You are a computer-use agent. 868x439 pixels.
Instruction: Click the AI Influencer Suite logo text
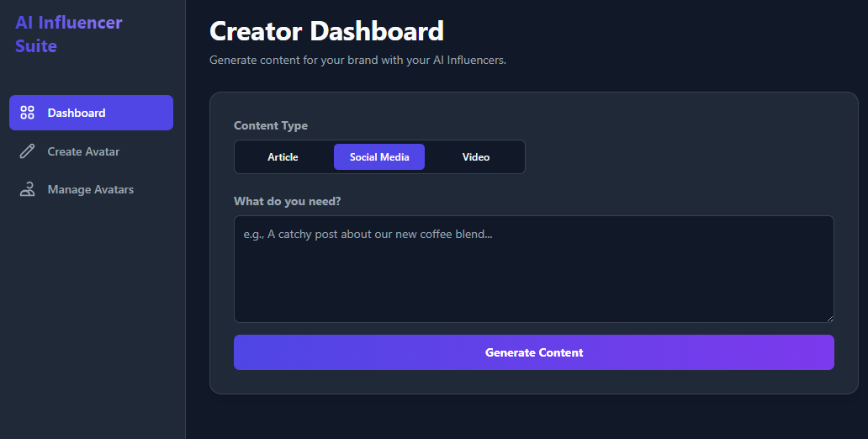pyautogui.click(x=69, y=34)
